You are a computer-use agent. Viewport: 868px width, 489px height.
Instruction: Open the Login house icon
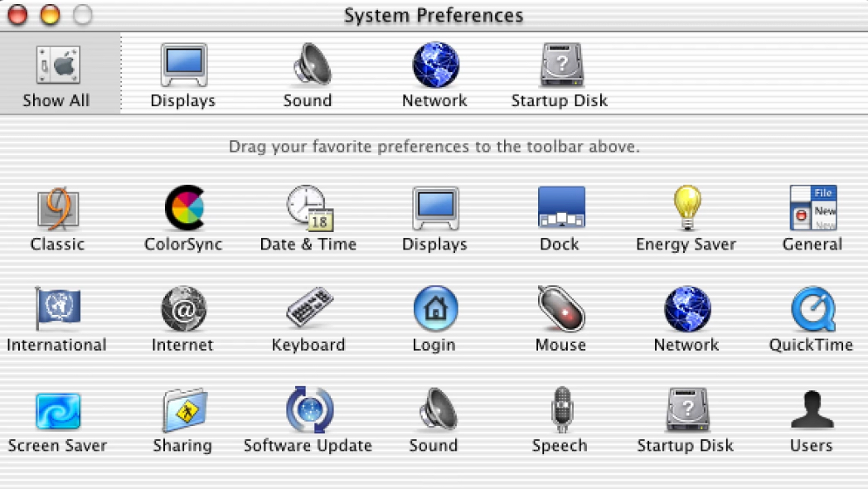tap(436, 308)
